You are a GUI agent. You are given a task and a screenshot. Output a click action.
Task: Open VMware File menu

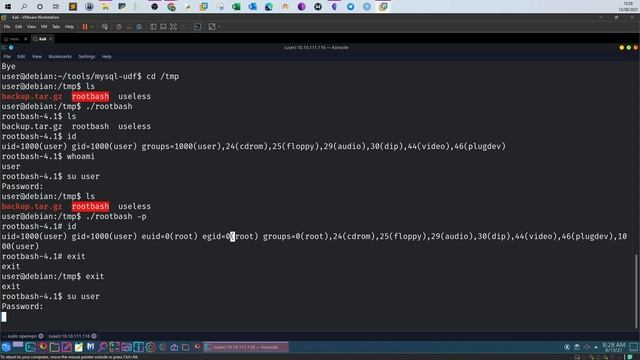pos(7,27)
